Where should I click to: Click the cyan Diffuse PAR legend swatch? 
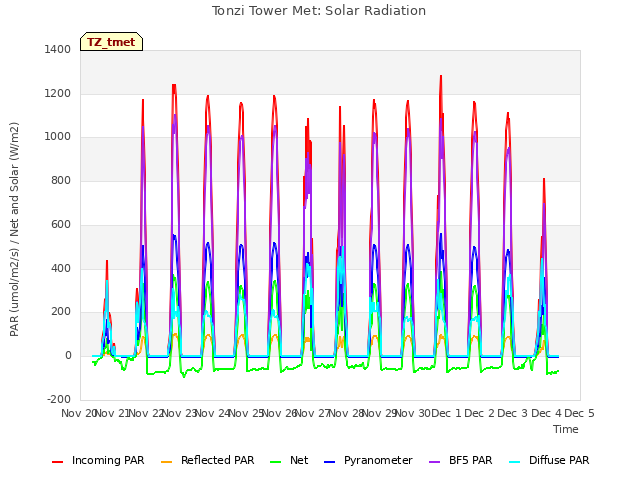(515, 462)
